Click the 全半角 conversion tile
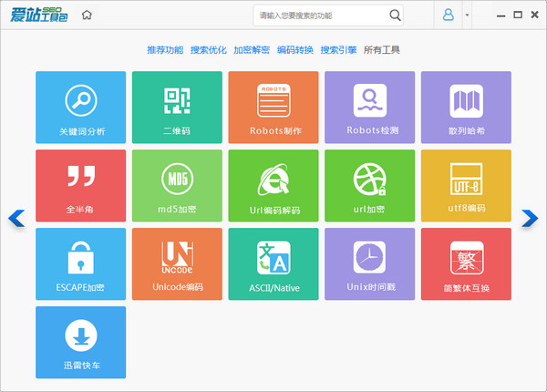 80,185
